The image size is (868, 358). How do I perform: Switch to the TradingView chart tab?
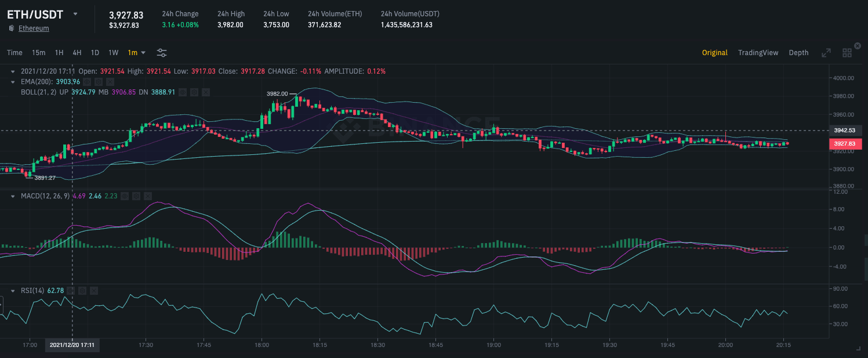[758, 53]
